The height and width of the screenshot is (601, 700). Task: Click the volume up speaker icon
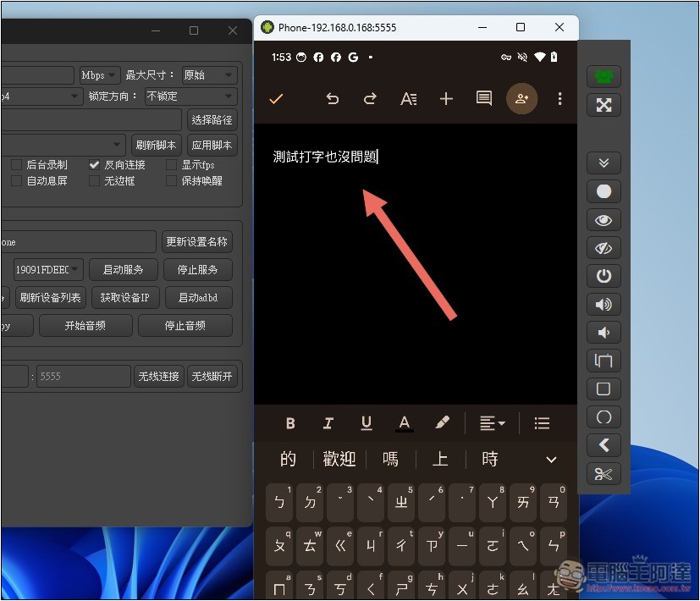point(604,305)
